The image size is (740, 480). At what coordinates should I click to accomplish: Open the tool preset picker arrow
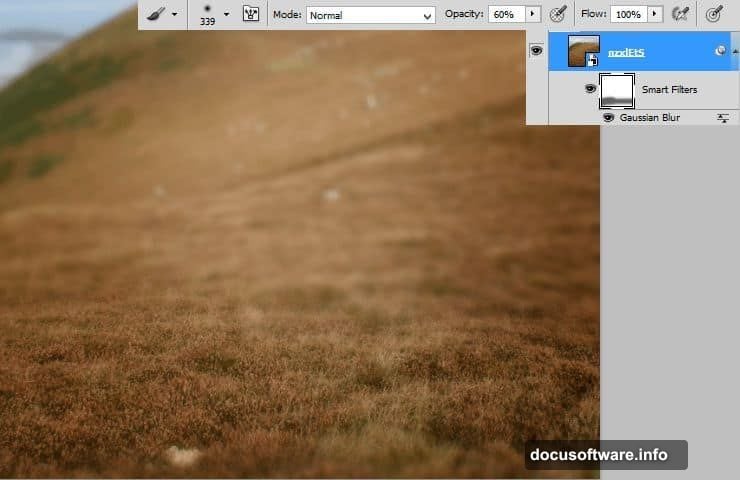[175, 15]
